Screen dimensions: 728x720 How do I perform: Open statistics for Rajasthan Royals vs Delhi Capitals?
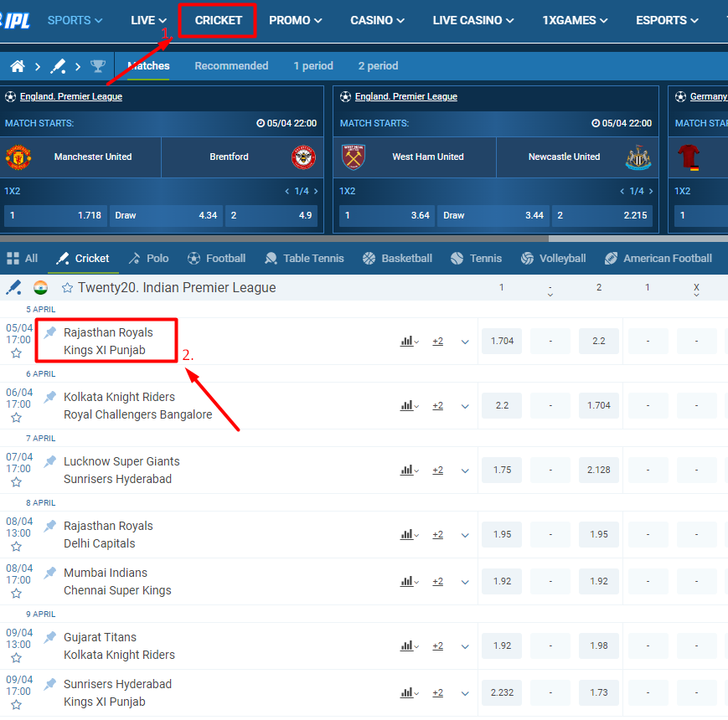[409, 535]
